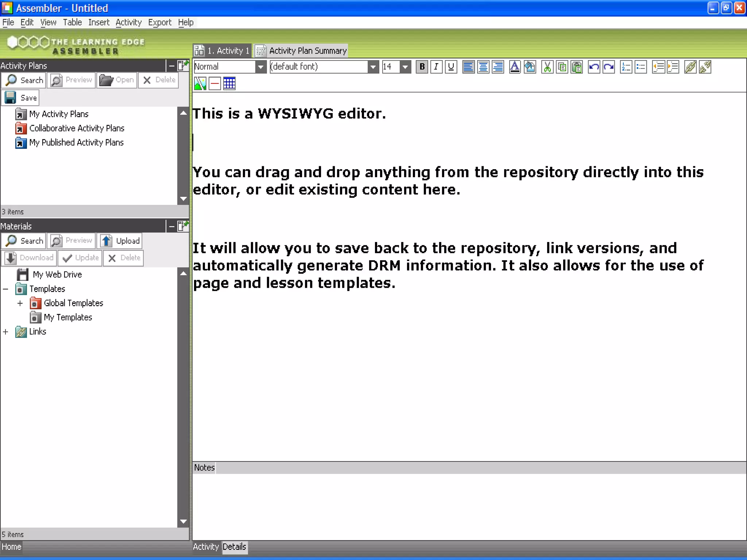Viewport: 747px width, 560px height.
Task: Toggle Italic formatting
Action: 436,67
